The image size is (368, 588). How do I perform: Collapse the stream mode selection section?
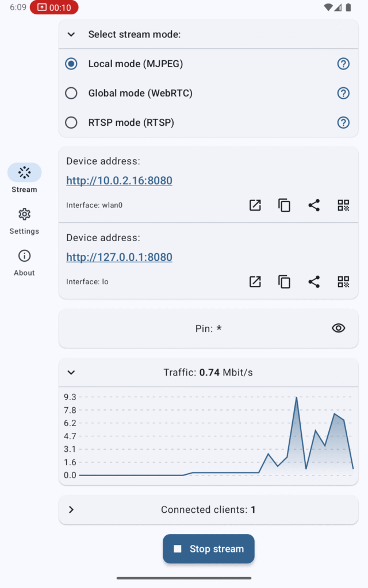[71, 34]
